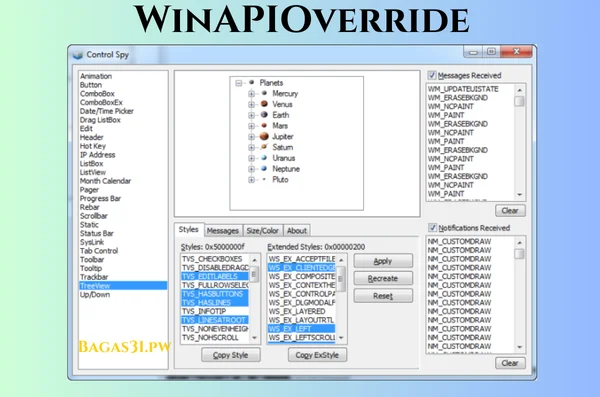Click the Saturn planet icon
The width and height of the screenshot is (600, 397).
tap(264, 147)
